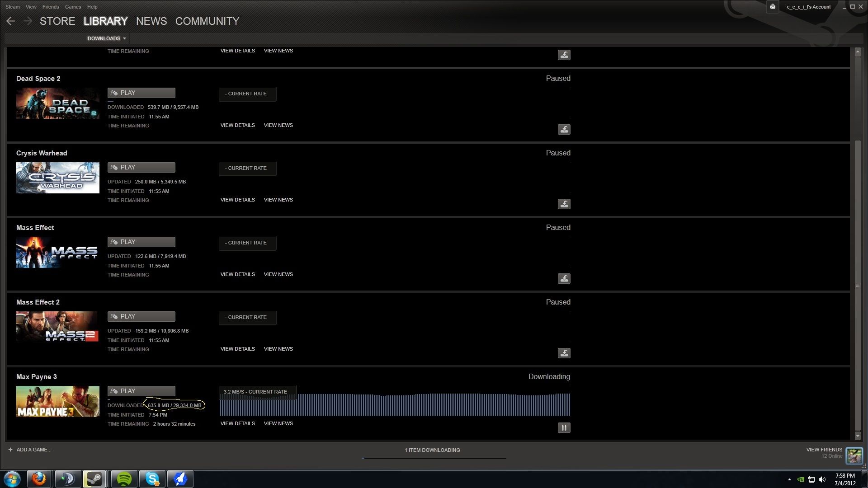Open Skype from the taskbar
This screenshot has width=868, height=488.
coord(152,479)
